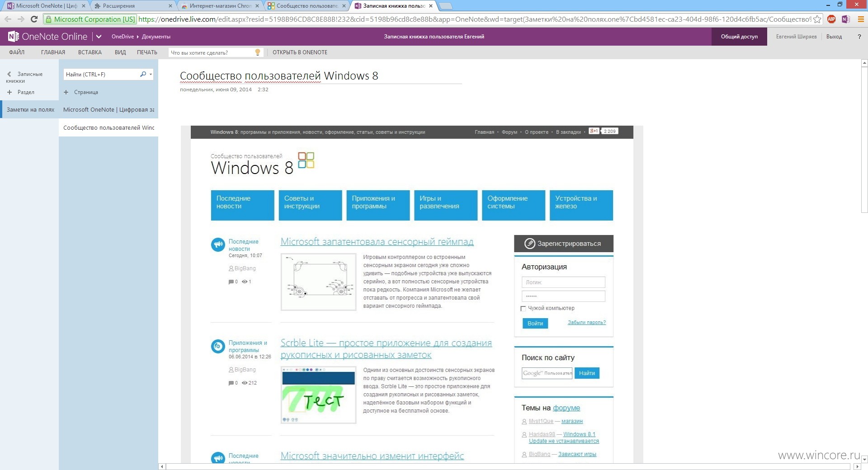The image size is (868, 470).
Task: Open the ПЕЧАТЬ tab
Action: [147, 52]
